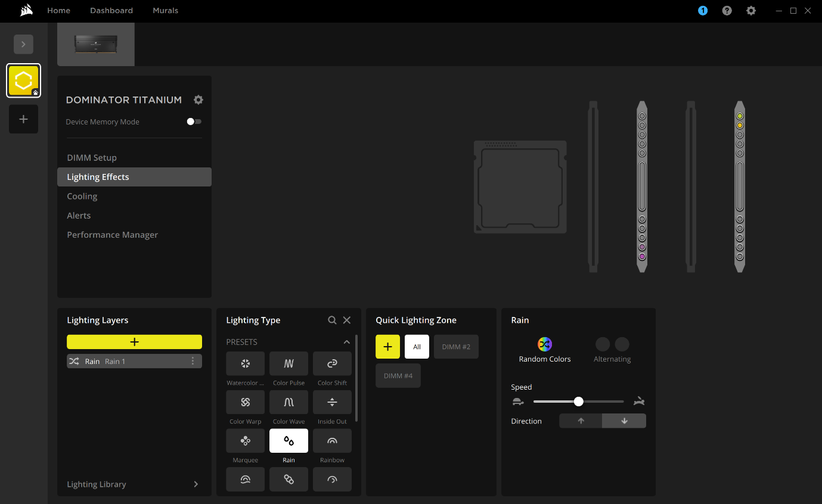The width and height of the screenshot is (822, 504).
Task: Go to the Dashboard tab
Action: (111, 11)
